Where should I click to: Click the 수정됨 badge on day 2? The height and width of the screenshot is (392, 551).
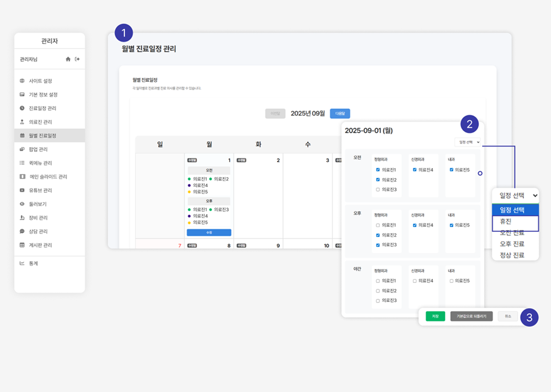pos(242,161)
